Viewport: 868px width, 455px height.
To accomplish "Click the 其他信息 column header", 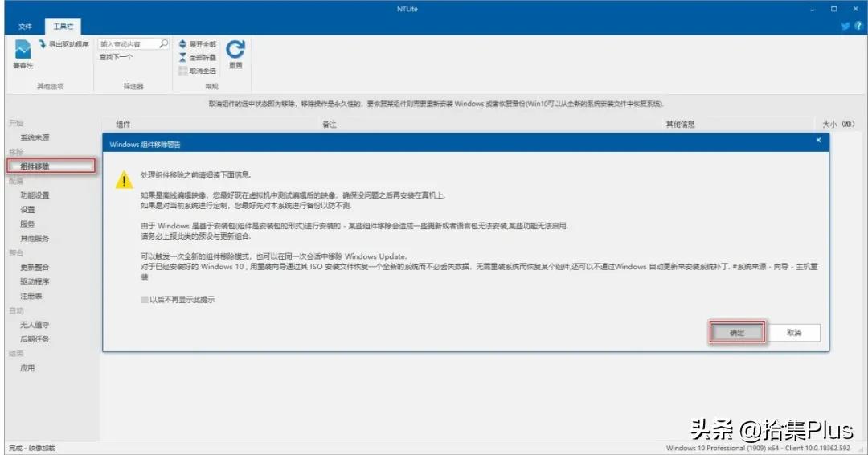I will (681, 125).
